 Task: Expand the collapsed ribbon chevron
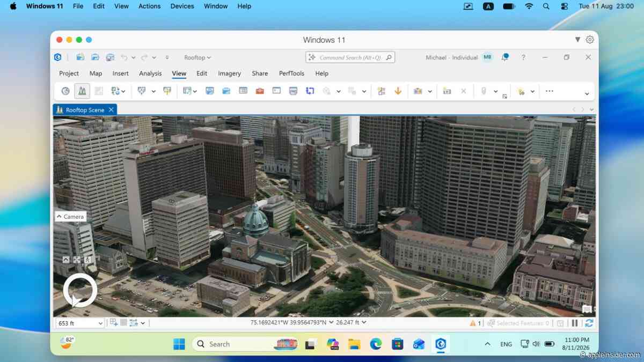587,94
